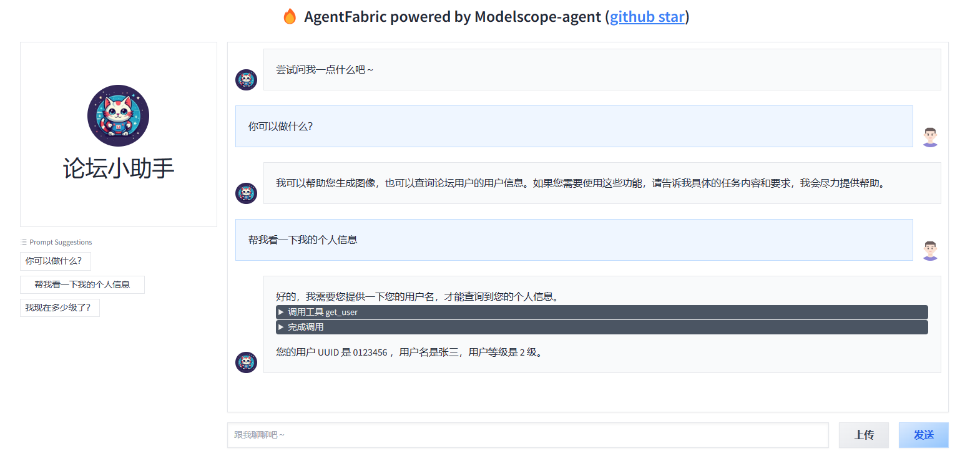The width and height of the screenshot is (980, 466).
Task: Click the flame icon beside AgentFabric title
Action: [x=290, y=17]
